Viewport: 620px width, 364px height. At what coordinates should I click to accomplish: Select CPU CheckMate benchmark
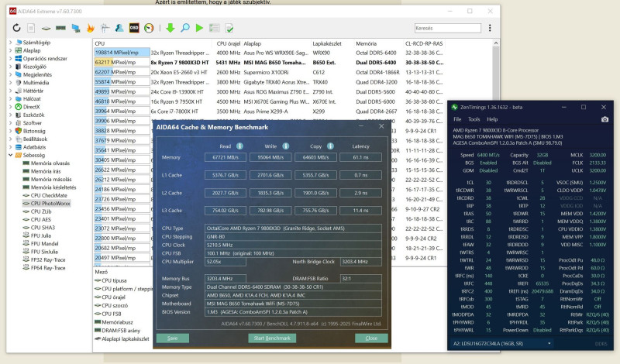click(x=49, y=195)
